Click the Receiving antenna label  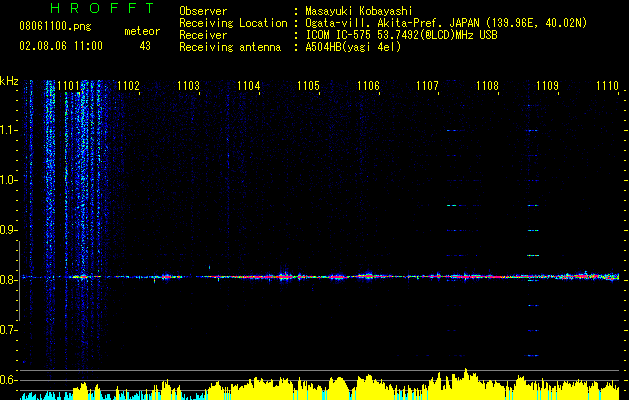(230, 47)
